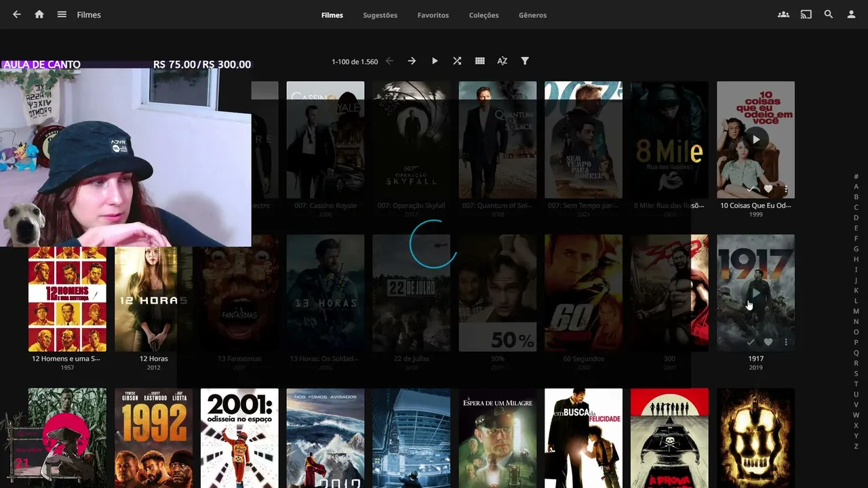Mark 1917 as played

750,342
